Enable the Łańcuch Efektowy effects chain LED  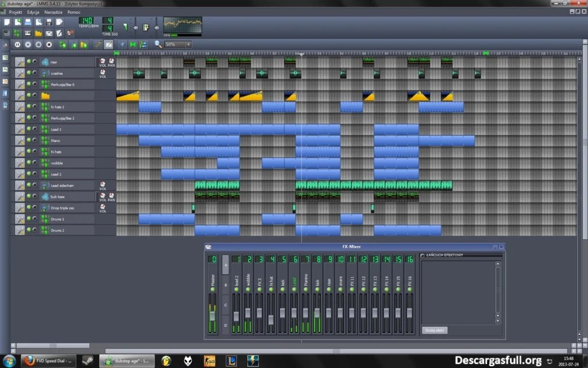(423, 255)
